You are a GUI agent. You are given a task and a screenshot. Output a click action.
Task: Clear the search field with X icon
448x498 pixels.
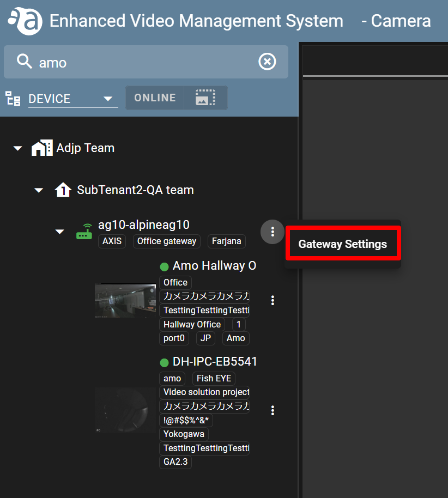pyautogui.click(x=267, y=62)
